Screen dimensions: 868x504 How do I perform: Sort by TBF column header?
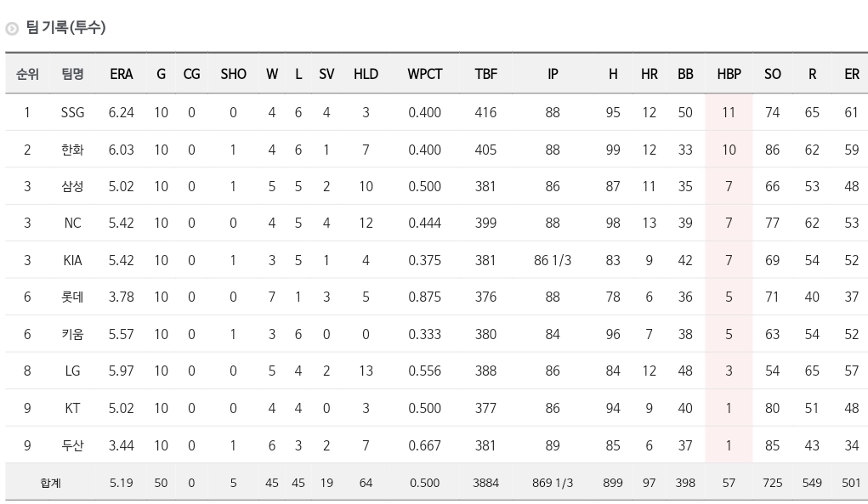[485, 74]
